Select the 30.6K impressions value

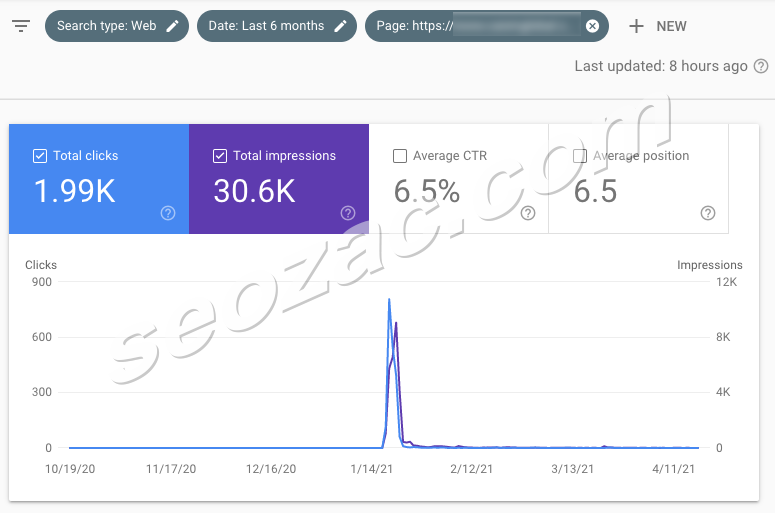tap(255, 191)
